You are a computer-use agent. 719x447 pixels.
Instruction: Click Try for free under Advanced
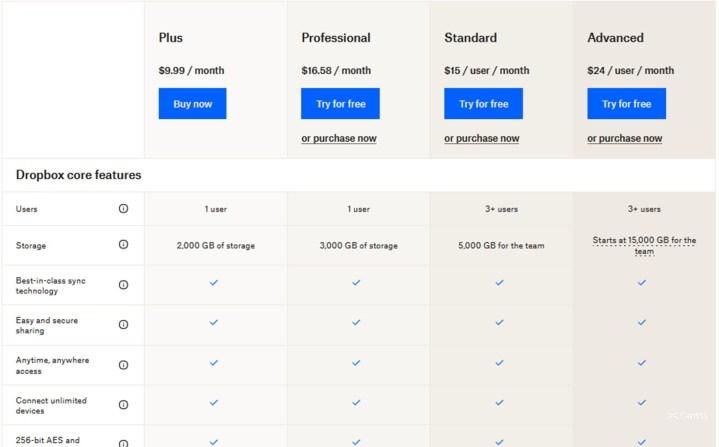[626, 104]
